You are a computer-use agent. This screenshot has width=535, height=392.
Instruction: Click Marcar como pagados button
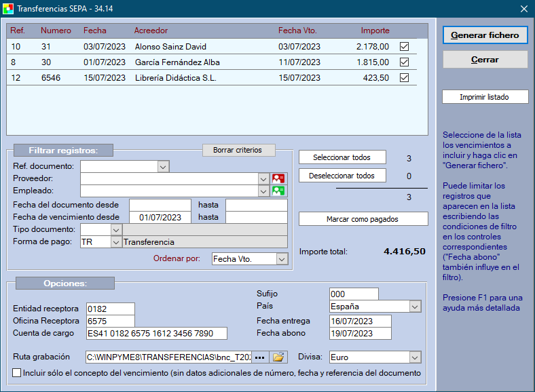[363, 219]
